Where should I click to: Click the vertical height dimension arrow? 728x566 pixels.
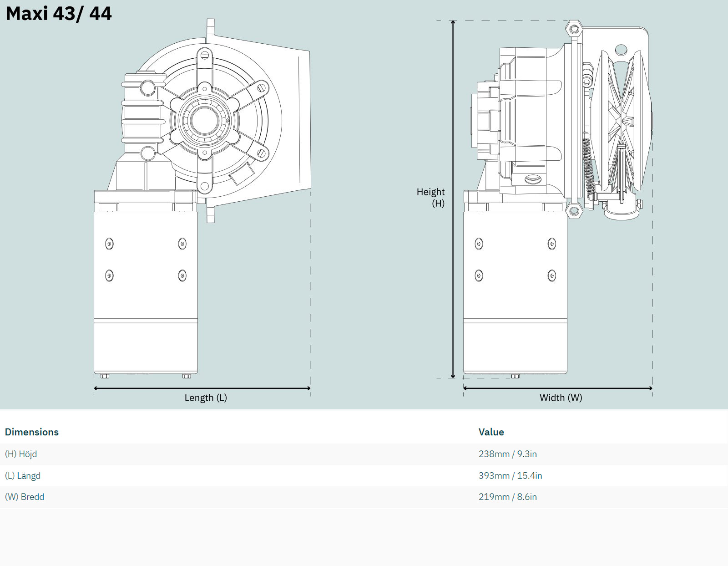453,199
